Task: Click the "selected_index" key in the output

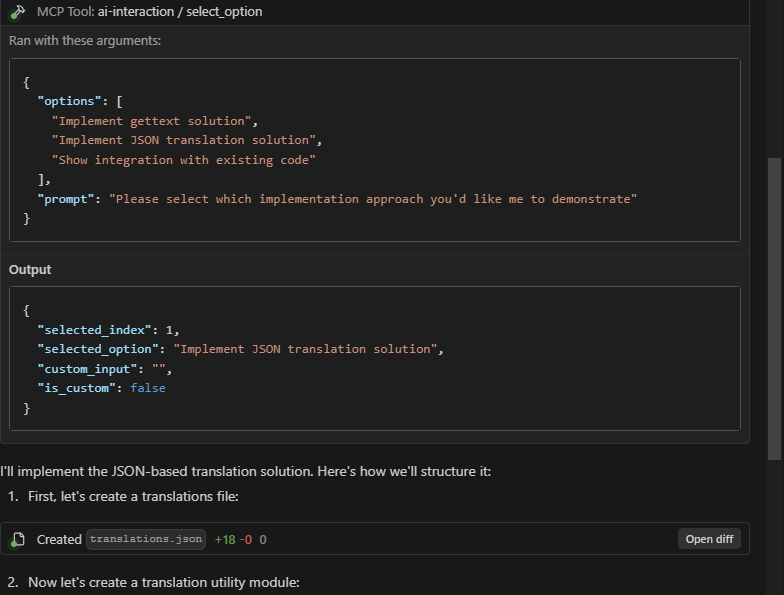Action: coord(96,330)
